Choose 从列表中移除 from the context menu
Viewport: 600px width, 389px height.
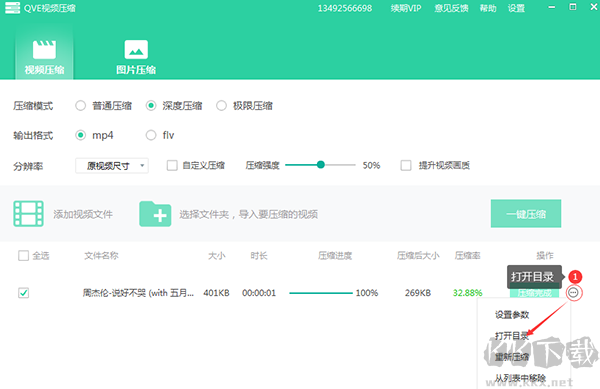click(520, 378)
